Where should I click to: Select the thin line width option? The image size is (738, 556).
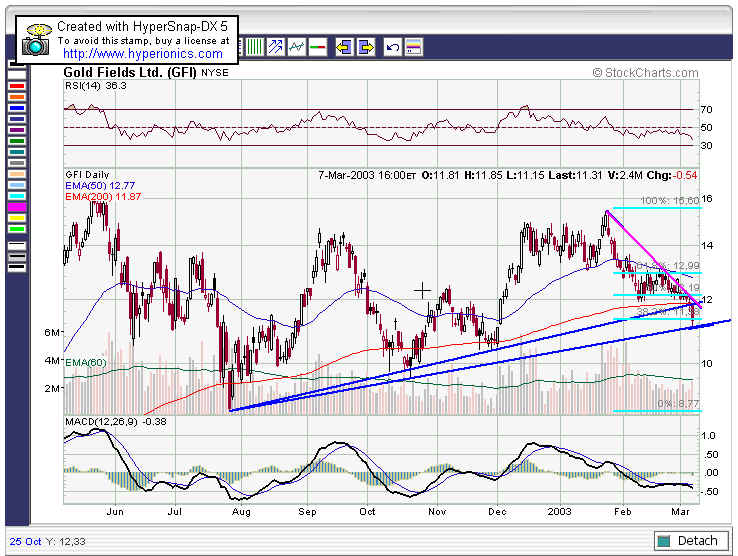coord(17,246)
